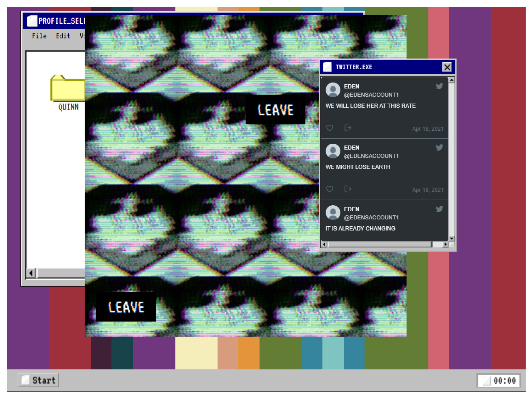532x399 pixels.
Task: Click the Start button
Action: tap(39, 380)
